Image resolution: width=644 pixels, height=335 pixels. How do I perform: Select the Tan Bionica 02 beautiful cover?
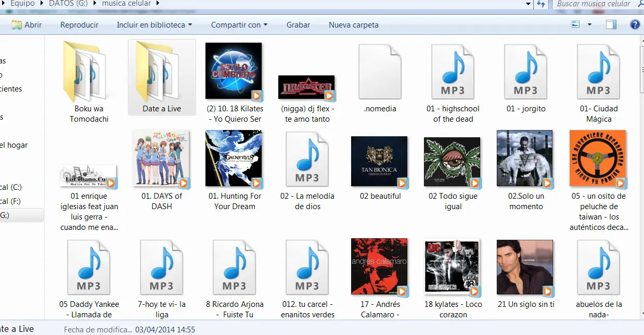379,162
